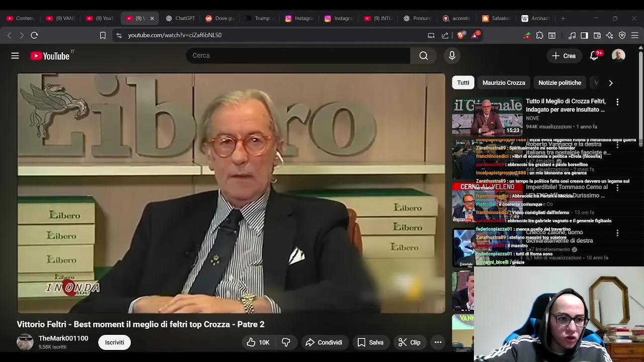Image resolution: width=644 pixels, height=362 pixels.
Task: Open Brave Rewards triangle icon
Action: coord(475,35)
